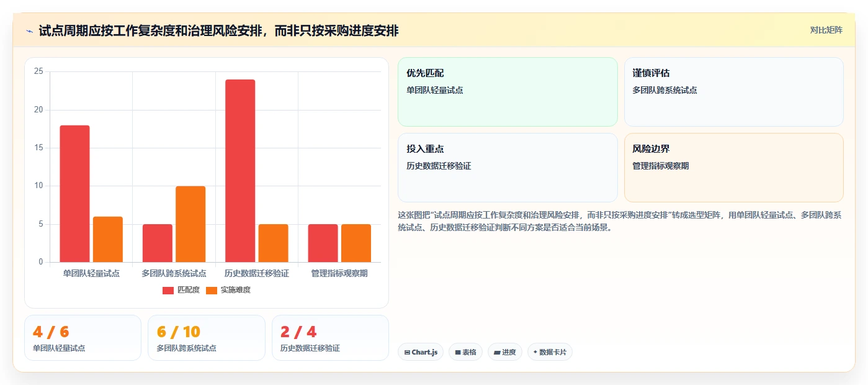This screenshot has width=868, height=385.
Task: Click the 4 / 6 stat value
Action: 51,332
